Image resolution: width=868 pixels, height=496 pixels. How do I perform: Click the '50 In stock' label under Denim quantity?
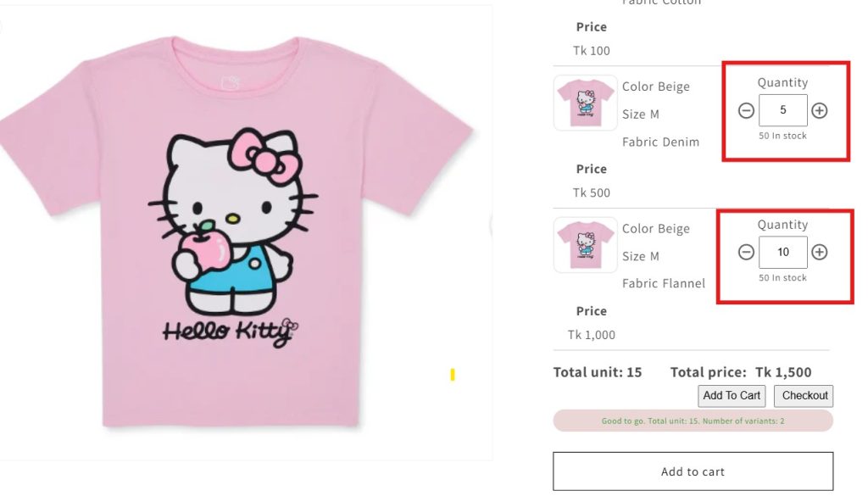tap(782, 136)
